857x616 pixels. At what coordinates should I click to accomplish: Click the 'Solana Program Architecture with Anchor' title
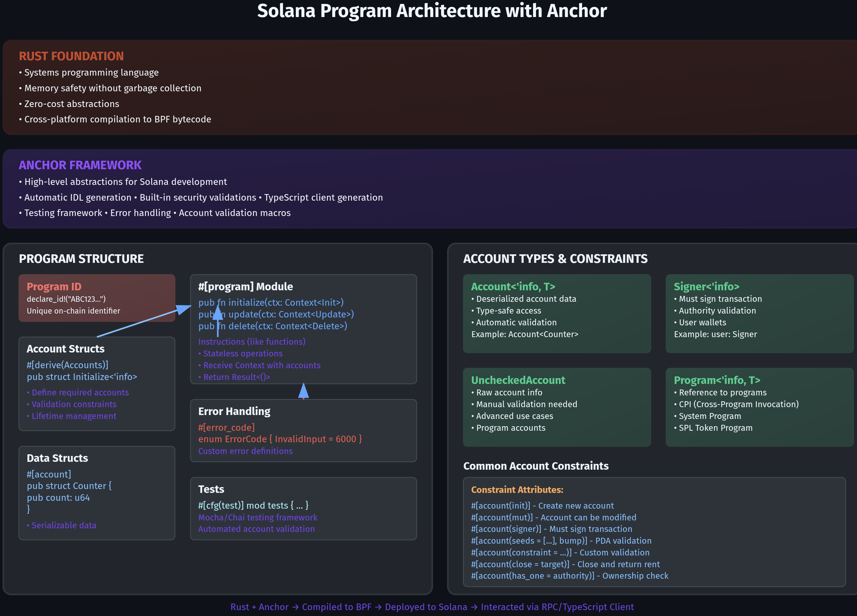(432, 11)
